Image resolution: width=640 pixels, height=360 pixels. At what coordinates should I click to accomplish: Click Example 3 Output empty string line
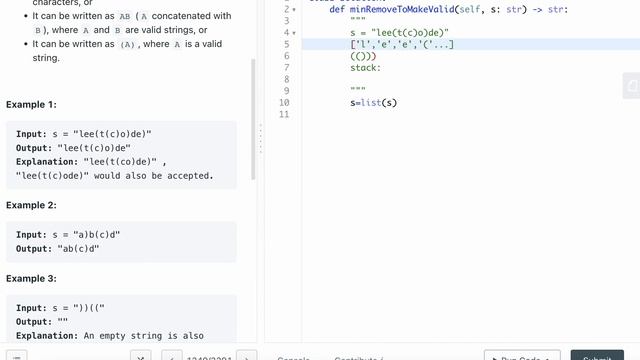42,322
